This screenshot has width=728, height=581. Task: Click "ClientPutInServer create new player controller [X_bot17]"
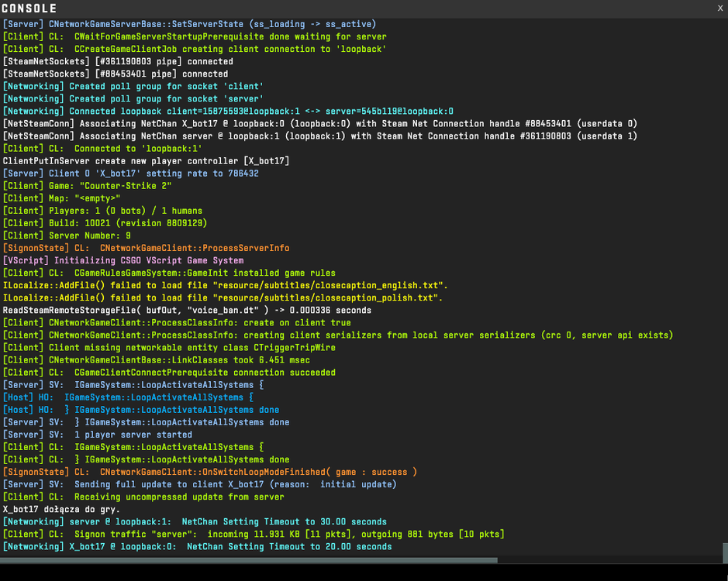coord(147,161)
